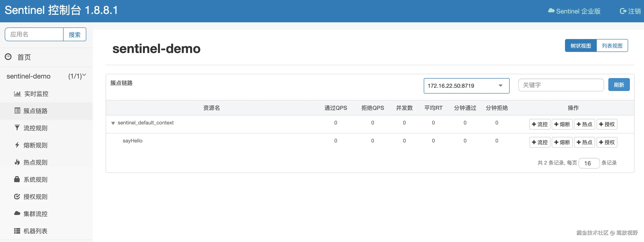Image resolution: width=644 pixels, height=242 pixels.
Task: Switch to 列表视图 list view
Action: [x=612, y=46]
